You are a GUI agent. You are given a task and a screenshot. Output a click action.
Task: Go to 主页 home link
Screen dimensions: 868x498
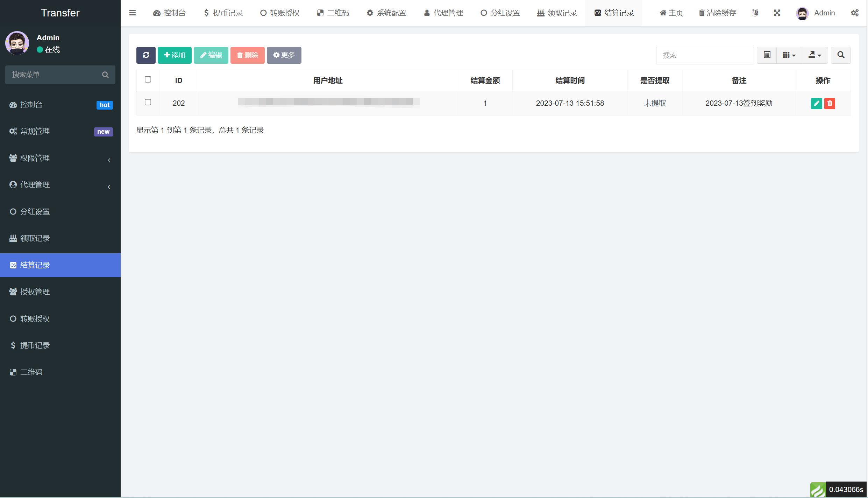pyautogui.click(x=671, y=13)
